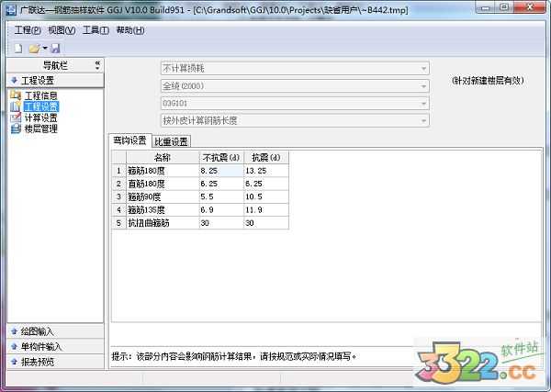Click the 楼层管理 icon in navigation tree

click(x=16, y=129)
